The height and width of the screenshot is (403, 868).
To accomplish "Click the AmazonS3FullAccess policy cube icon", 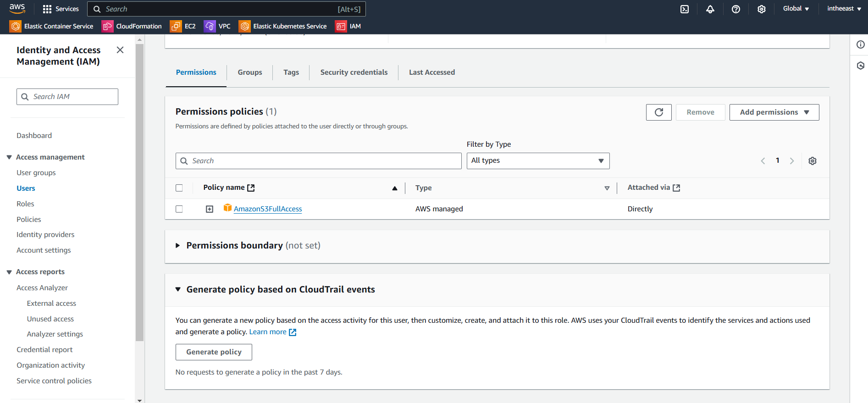I will point(227,208).
